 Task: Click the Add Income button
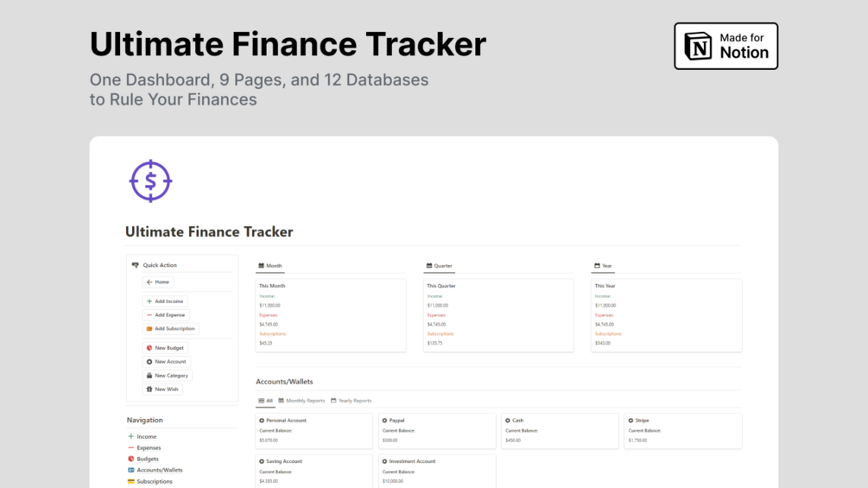(x=165, y=301)
